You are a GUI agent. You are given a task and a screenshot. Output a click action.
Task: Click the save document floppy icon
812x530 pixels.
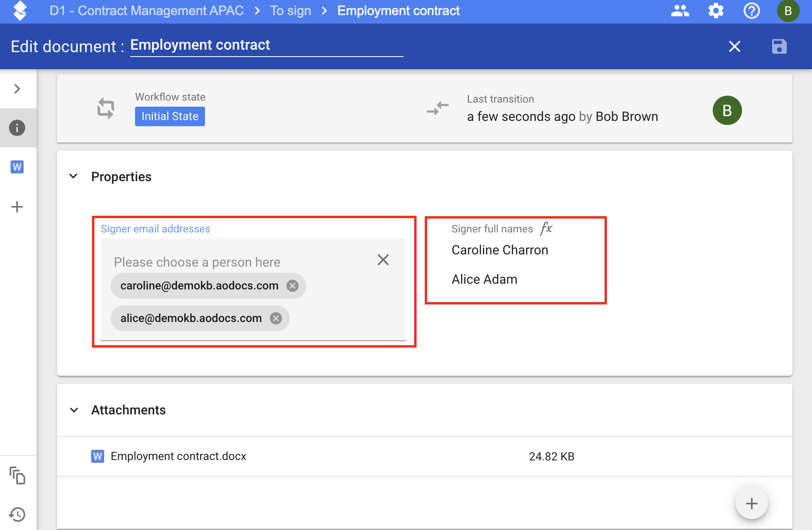(x=779, y=46)
